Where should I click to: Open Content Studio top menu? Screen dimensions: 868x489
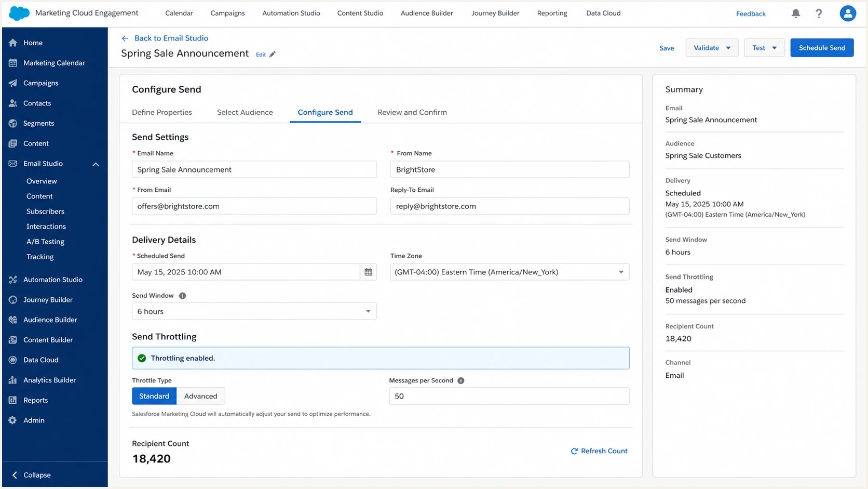360,14
